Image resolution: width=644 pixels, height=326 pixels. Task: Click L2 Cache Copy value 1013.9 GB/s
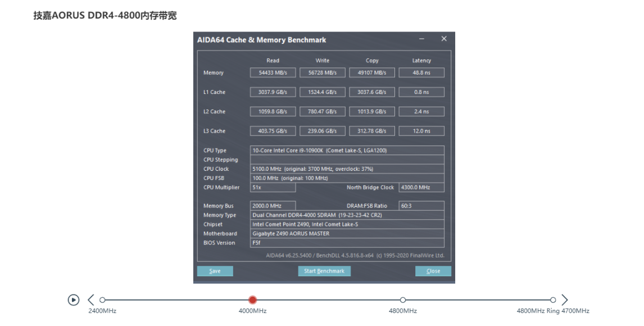coord(371,112)
